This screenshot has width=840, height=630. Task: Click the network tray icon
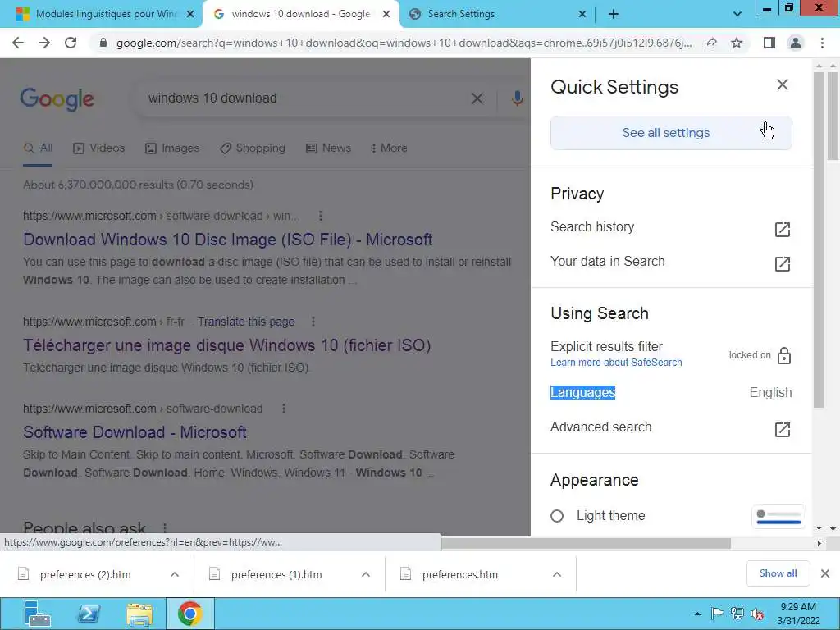[737, 614]
